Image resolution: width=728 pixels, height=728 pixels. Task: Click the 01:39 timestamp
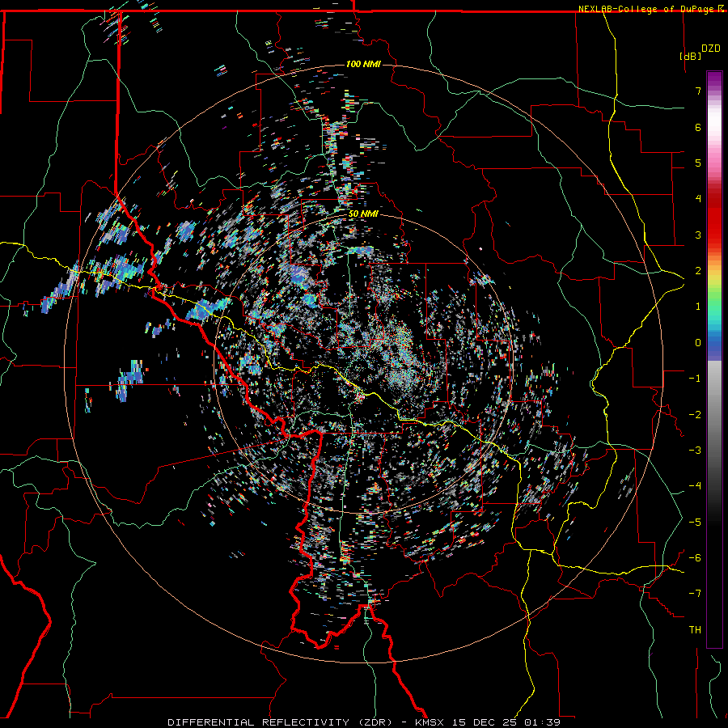[542, 722]
